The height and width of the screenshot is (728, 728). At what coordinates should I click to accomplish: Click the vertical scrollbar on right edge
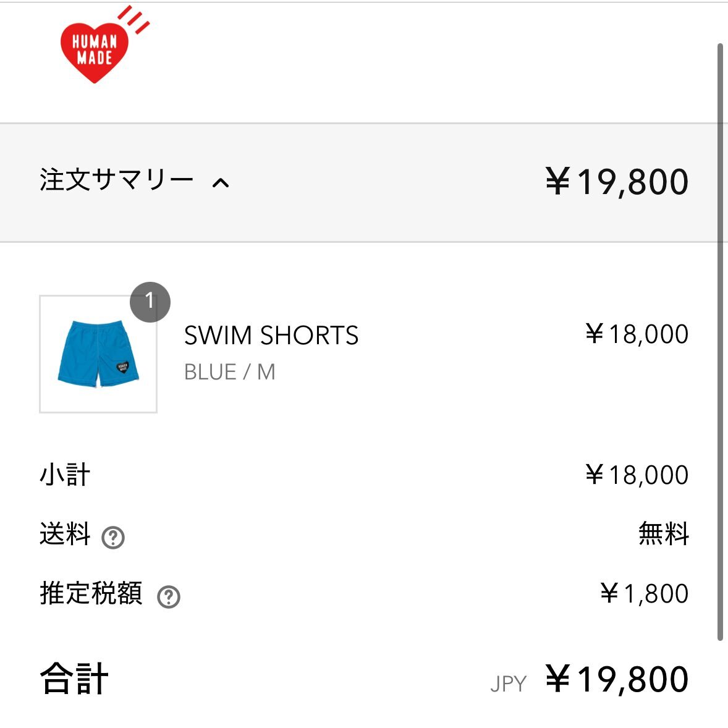click(x=720, y=342)
